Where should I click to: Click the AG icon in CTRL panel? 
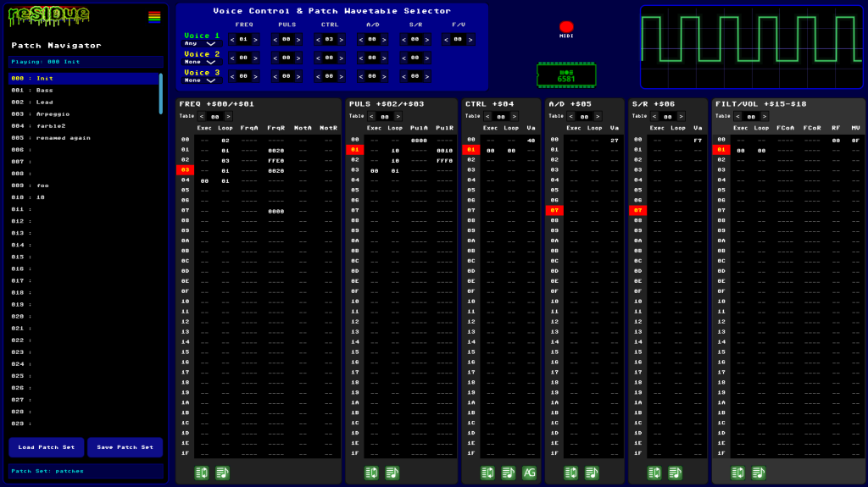(x=530, y=473)
